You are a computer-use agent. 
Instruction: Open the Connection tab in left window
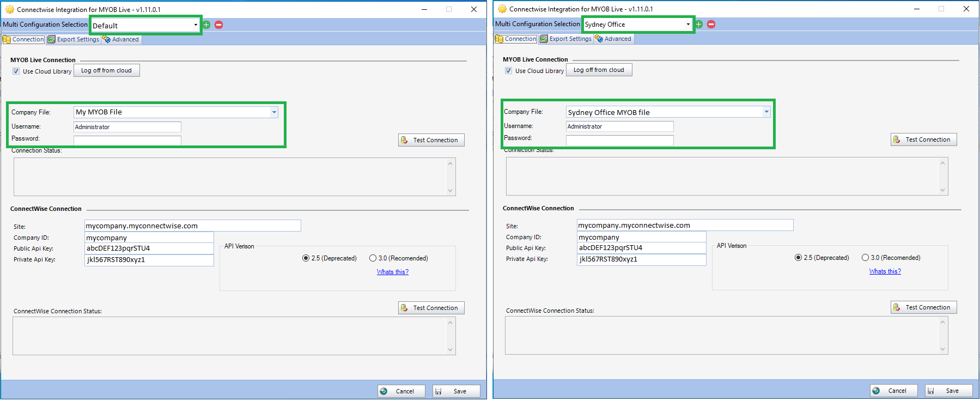[23, 39]
